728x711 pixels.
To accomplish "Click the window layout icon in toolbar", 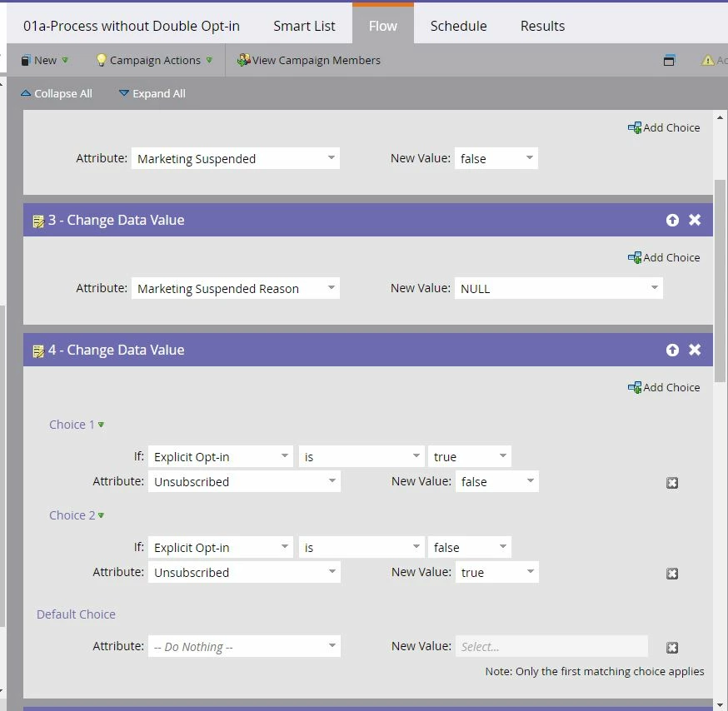I will [669, 60].
